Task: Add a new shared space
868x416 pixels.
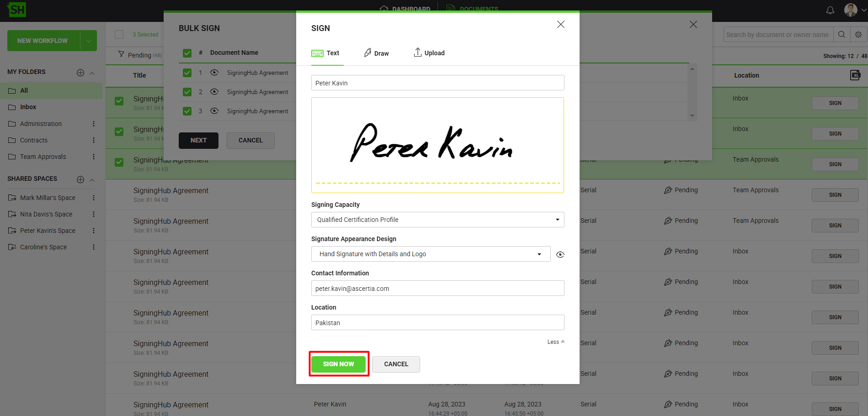Action: (80, 179)
